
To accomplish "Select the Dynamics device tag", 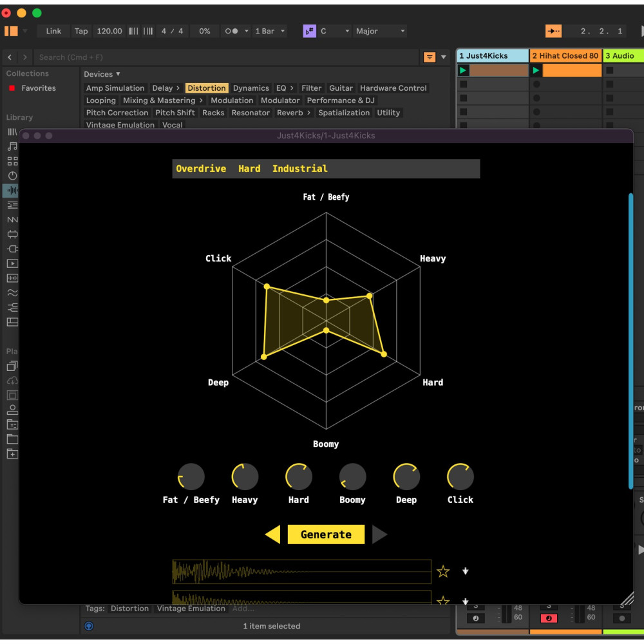I will click(251, 88).
